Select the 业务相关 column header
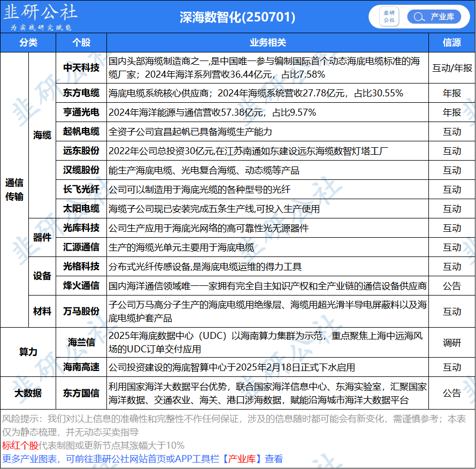Viewport: 476px width, 469px height. point(267,43)
